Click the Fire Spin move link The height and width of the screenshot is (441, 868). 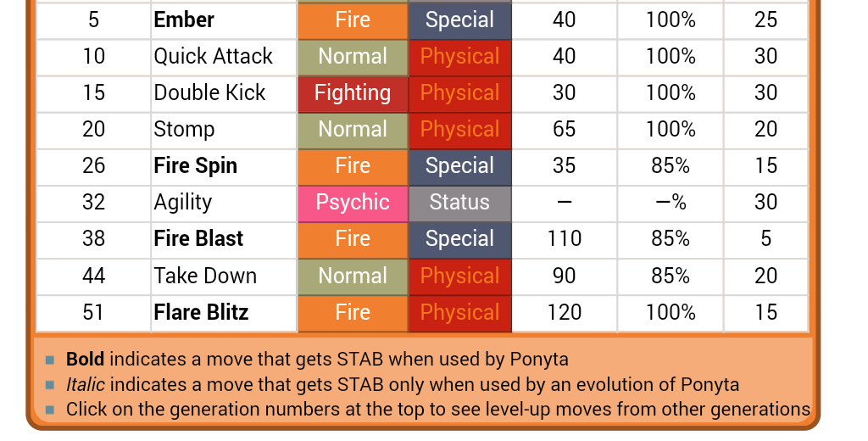(196, 166)
